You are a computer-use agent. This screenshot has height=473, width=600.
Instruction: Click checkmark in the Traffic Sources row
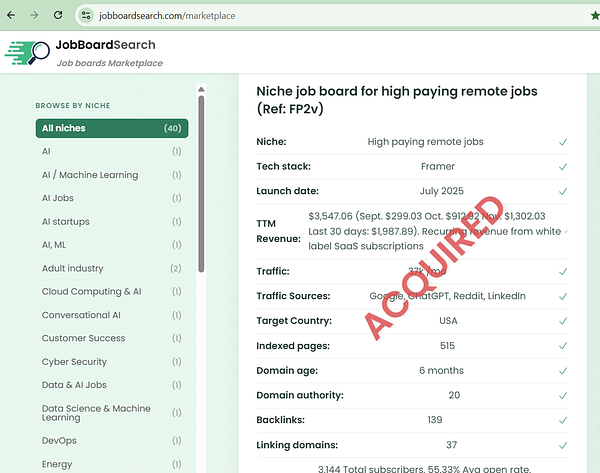tap(563, 296)
